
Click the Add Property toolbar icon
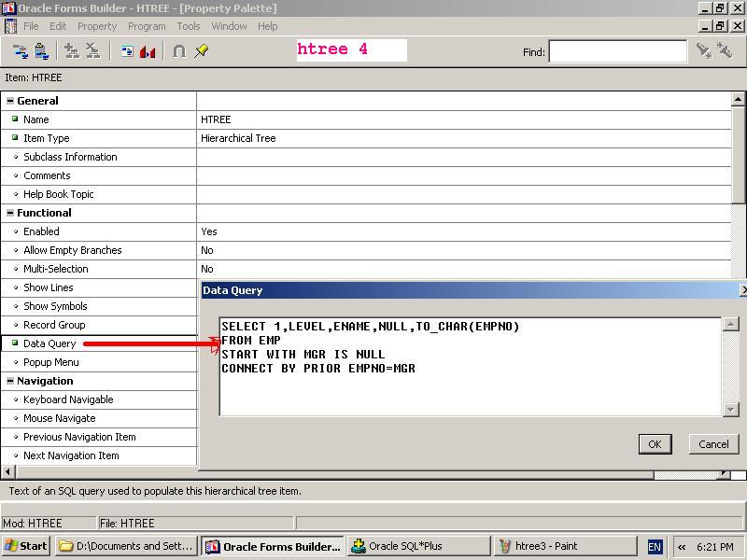(71, 51)
